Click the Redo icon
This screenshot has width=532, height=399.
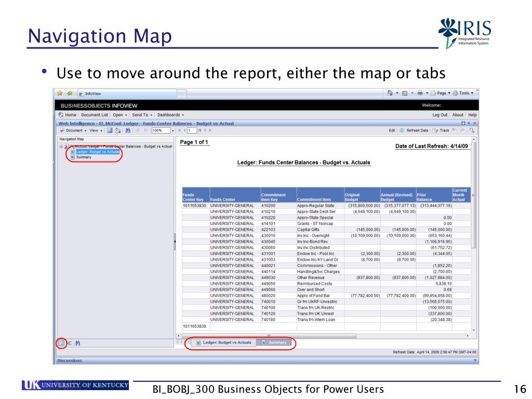click(x=146, y=130)
